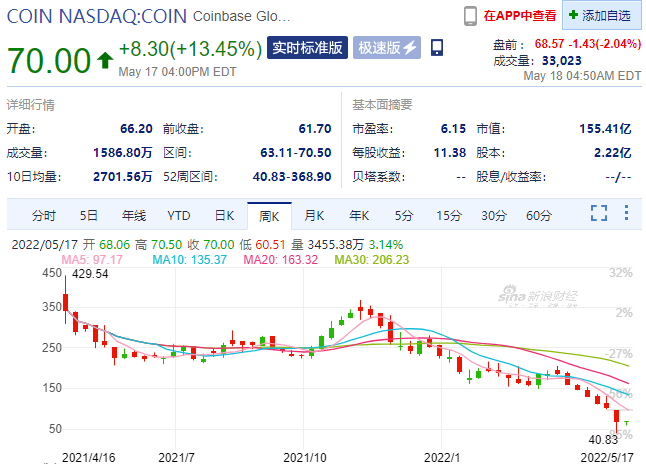This screenshot has height=464, width=646.
Task: Click the 成交量 value 1586.80万
Action: coord(123,153)
